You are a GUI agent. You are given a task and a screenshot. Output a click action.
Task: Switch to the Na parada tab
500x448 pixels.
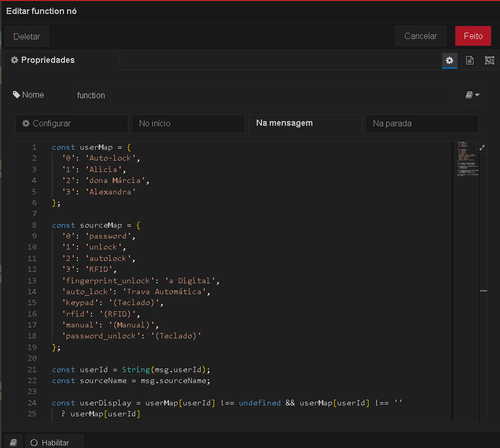(422, 123)
